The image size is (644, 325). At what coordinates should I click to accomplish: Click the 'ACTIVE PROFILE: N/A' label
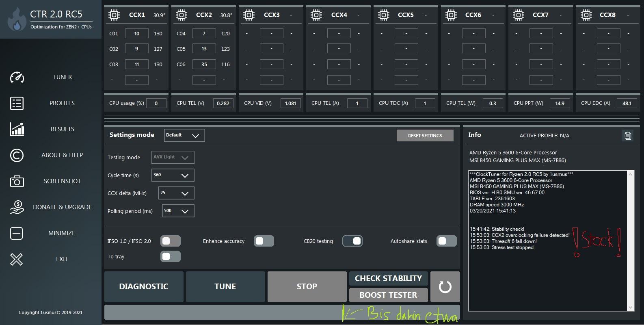(544, 136)
